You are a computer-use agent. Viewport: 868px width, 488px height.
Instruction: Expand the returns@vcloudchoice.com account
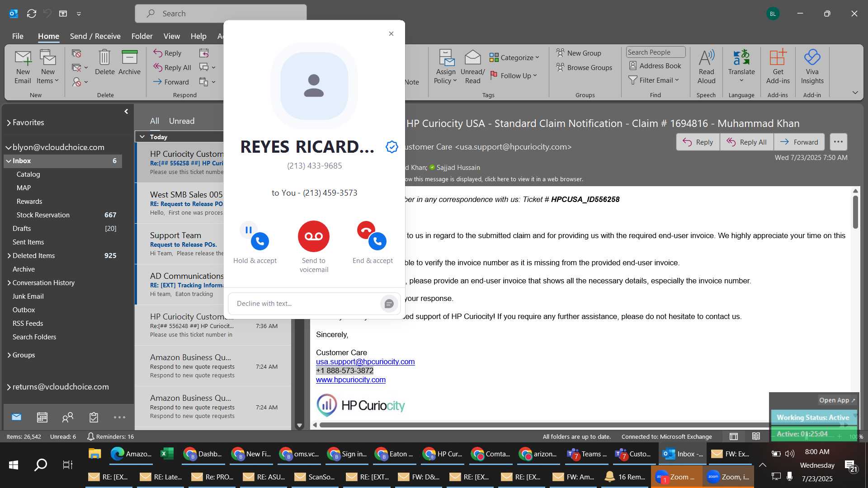click(x=9, y=387)
